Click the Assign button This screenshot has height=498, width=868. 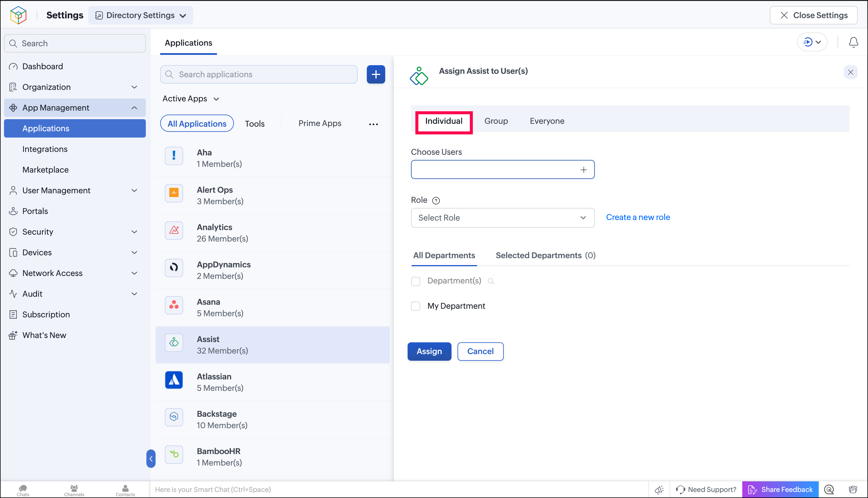pos(429,351)
